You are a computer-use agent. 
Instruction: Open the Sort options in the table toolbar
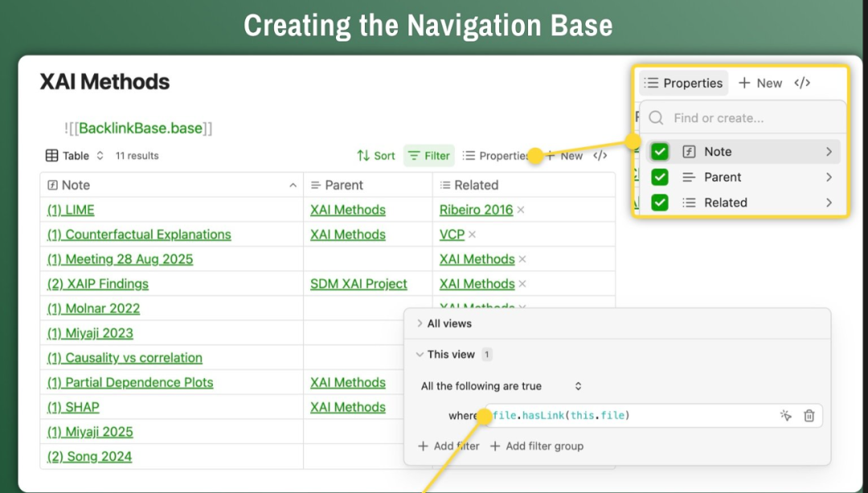click(x=376, y=156)
